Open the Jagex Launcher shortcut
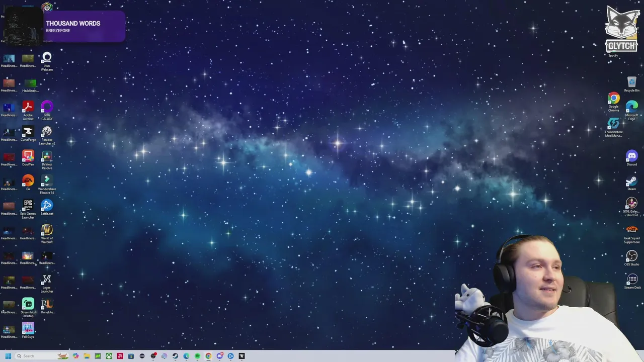644x362 pixels. click(x=47, y=284)
